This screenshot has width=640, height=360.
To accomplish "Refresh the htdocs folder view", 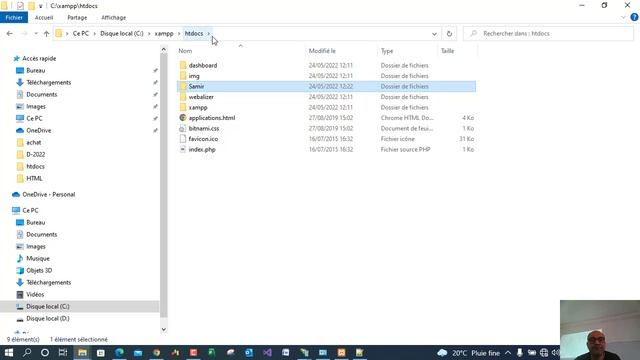I will 449,33.
